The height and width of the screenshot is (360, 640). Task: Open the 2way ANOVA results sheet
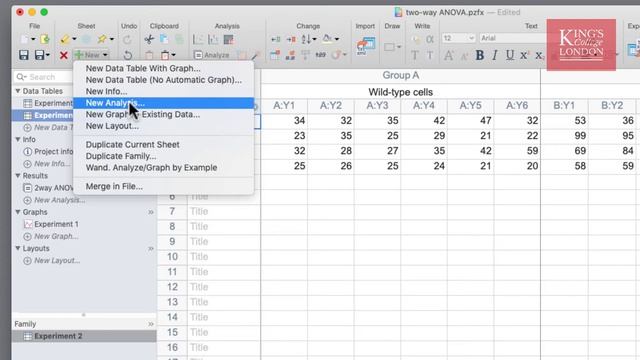[x=48, y=188]
